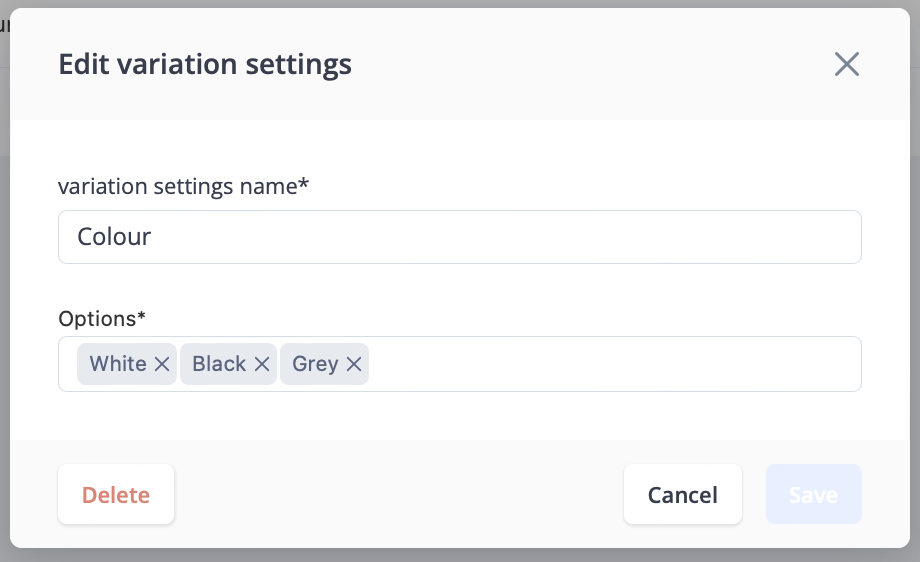Click the asterisk after Options label
This screenshot has height=562, width=920.
tap(141, 316)
